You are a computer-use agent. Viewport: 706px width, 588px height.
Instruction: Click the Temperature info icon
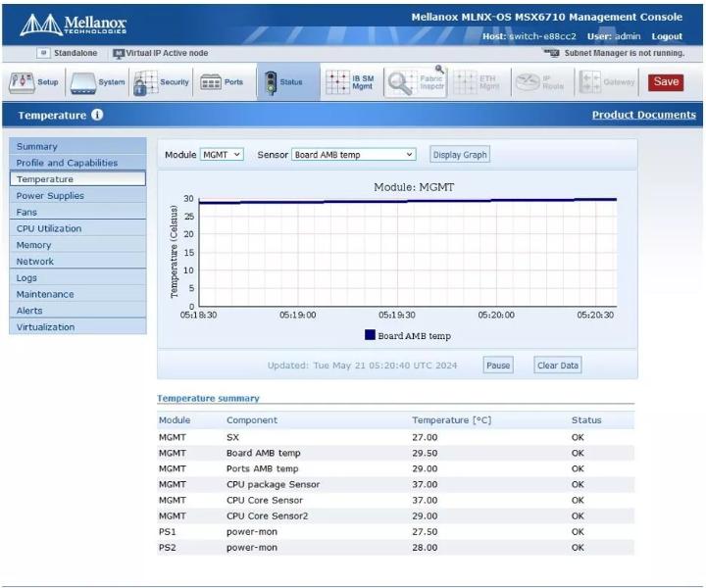tap(97, 115)
